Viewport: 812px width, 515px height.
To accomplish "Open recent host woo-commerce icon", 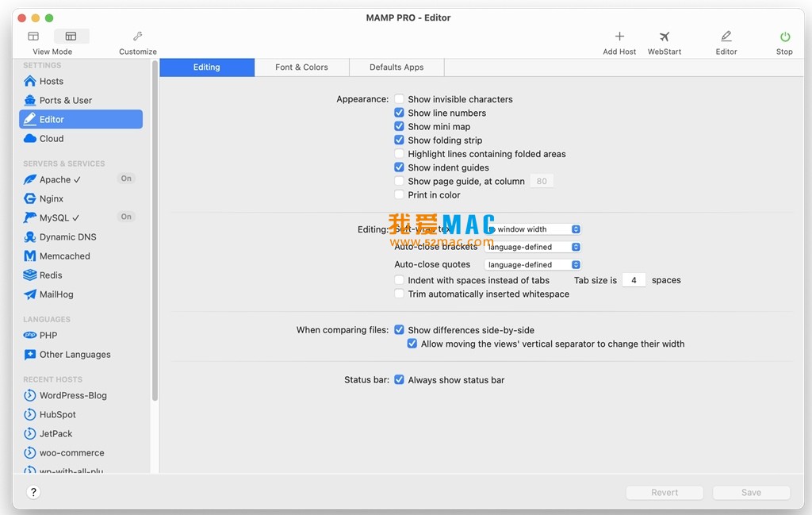I will click(x=30, y=453).
